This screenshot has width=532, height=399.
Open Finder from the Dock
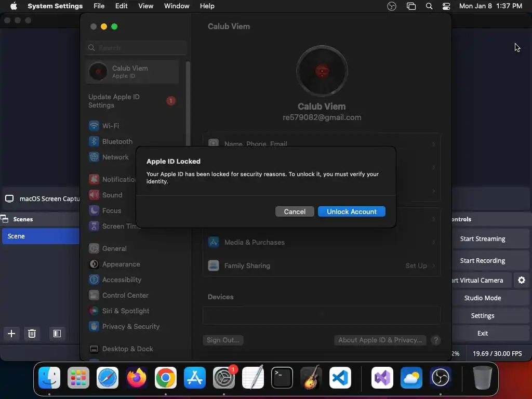49,378
